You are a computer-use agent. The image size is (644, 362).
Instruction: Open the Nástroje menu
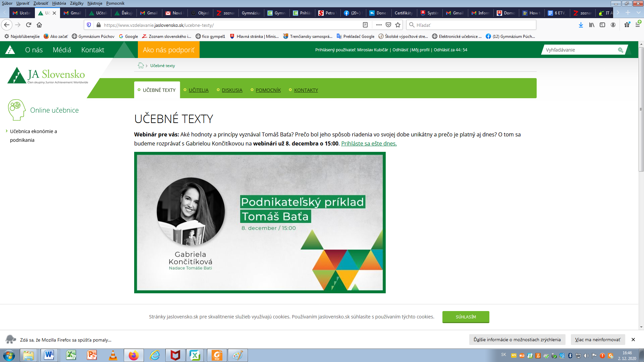(x=95, y=3)
